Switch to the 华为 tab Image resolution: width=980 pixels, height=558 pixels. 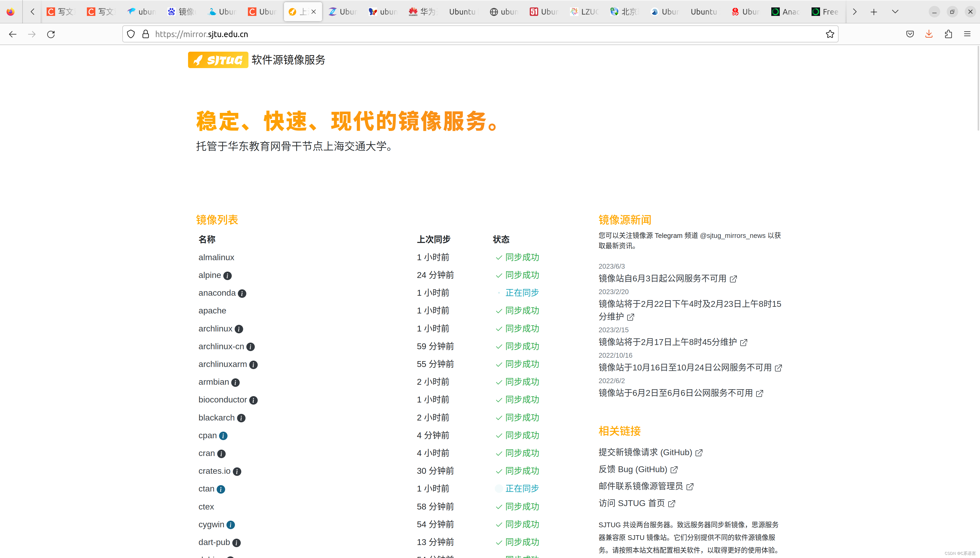tap(423, 12)
